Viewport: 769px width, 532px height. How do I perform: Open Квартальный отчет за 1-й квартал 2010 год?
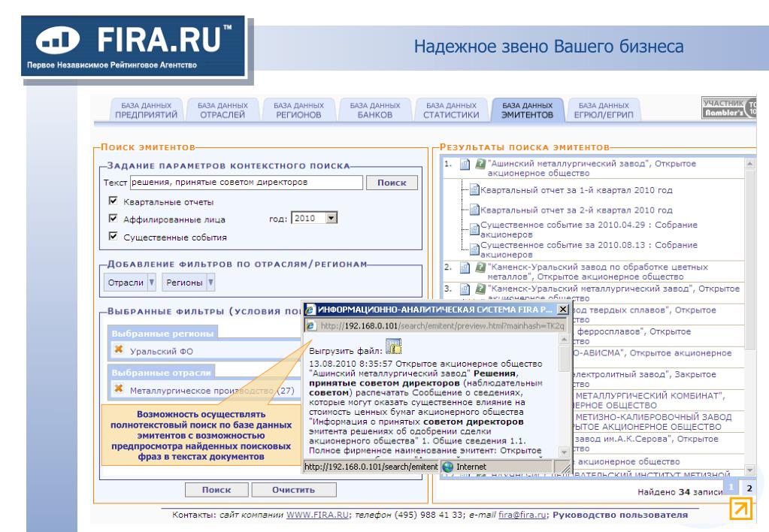point(577,190)
